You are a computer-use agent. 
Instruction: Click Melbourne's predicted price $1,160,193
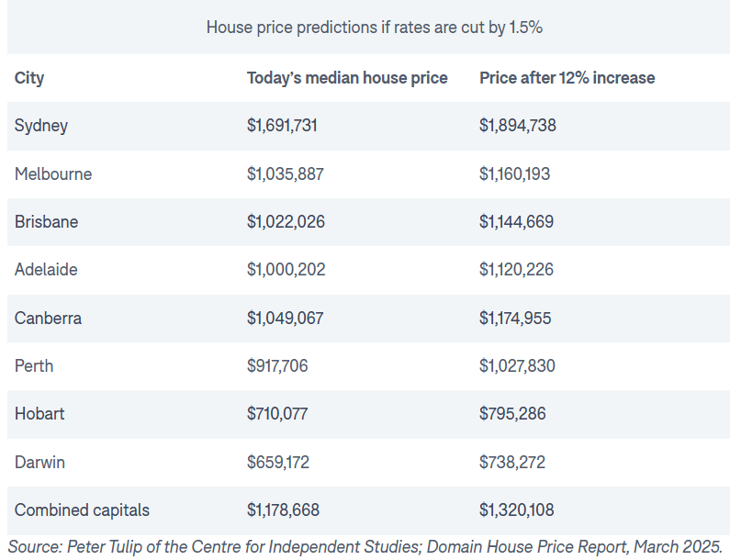(514, 174)
